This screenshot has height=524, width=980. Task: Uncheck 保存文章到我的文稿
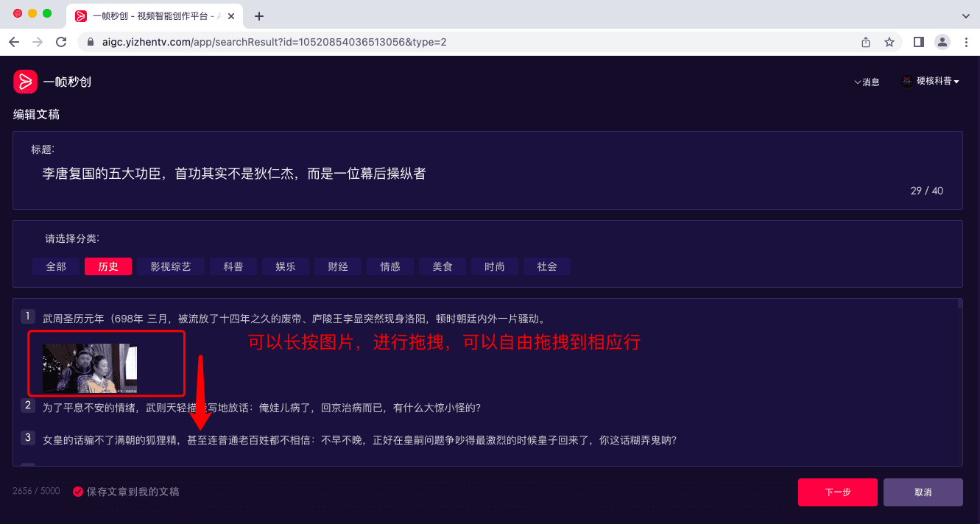pyautogui.click(x=79, y=491)
